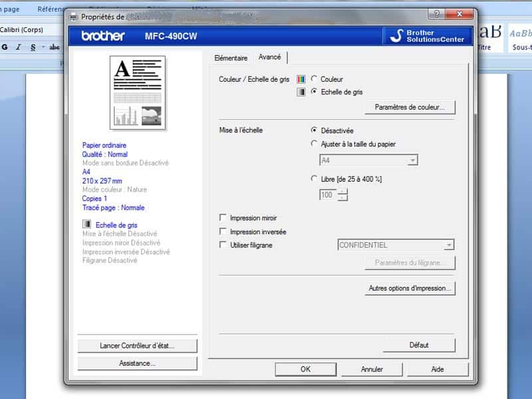The height and width of the screenshot is (399, 532).
Task: Toggle strikethrough abc in Word ribbon
Action: (55, 47)
